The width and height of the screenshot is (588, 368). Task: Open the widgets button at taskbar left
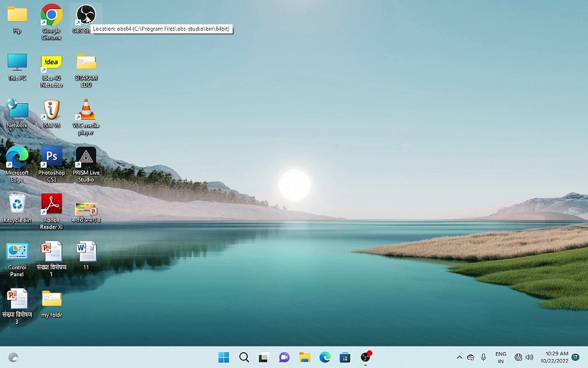(13, 357)
